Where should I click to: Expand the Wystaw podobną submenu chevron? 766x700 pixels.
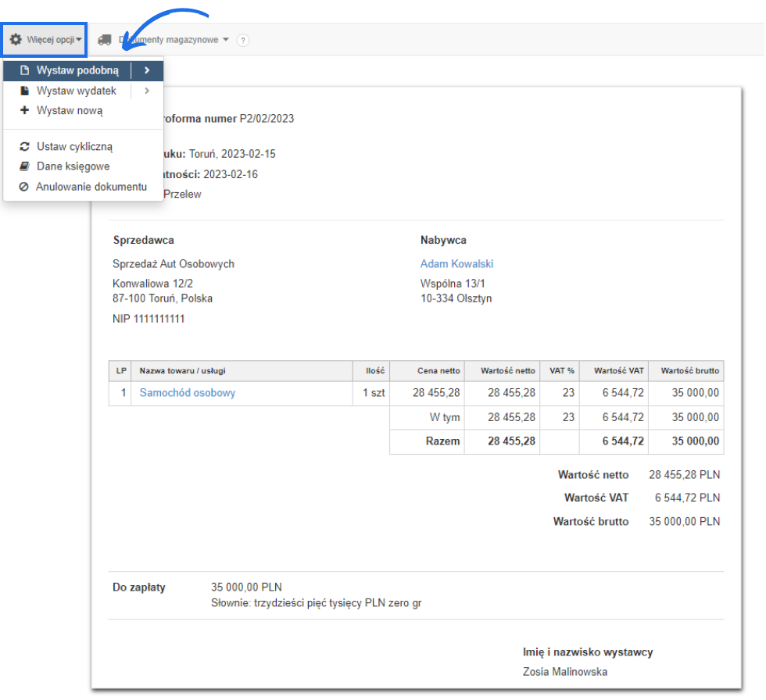(147, 71)
